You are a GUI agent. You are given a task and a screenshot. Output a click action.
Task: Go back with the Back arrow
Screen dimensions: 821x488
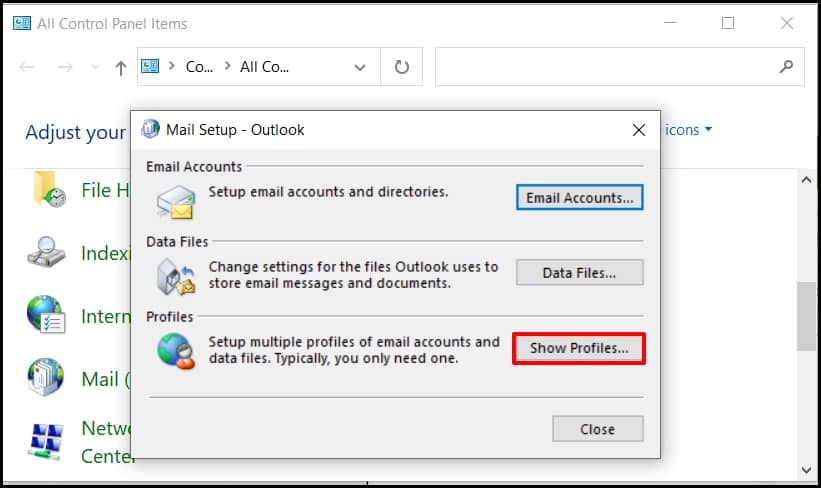click(x=26, y=67)
